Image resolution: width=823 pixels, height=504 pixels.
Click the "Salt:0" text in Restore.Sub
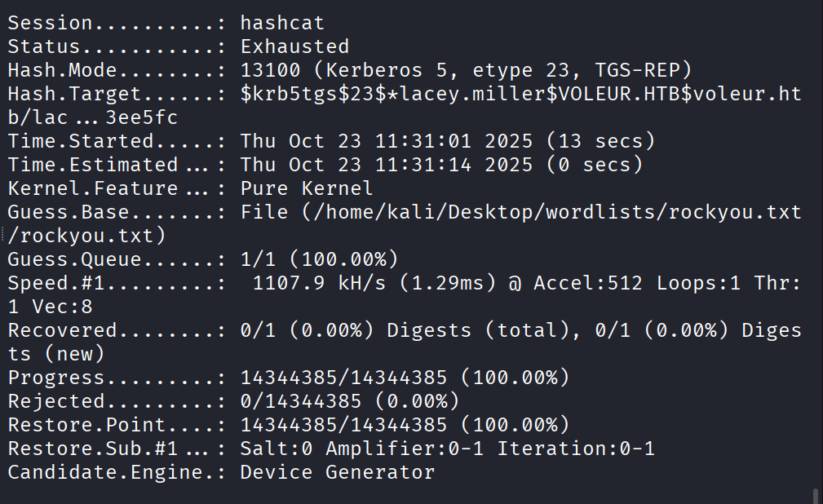click(x=277, y=449)
